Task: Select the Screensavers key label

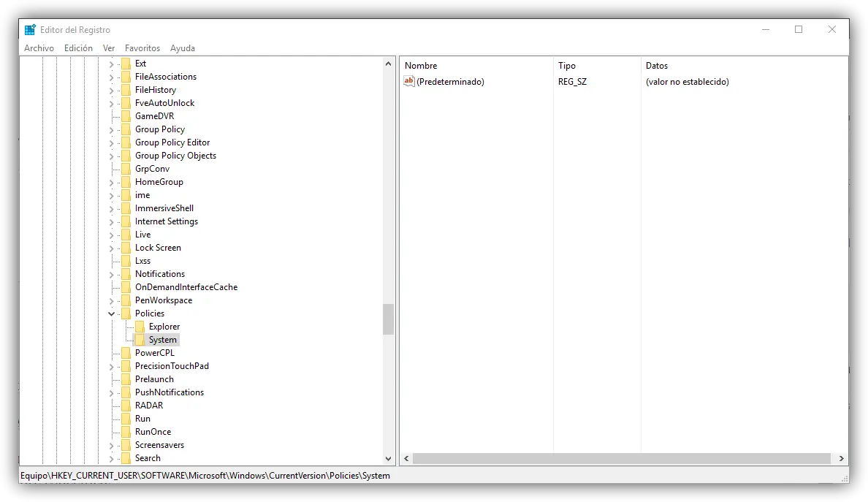Action: click(x=159, y=445)
